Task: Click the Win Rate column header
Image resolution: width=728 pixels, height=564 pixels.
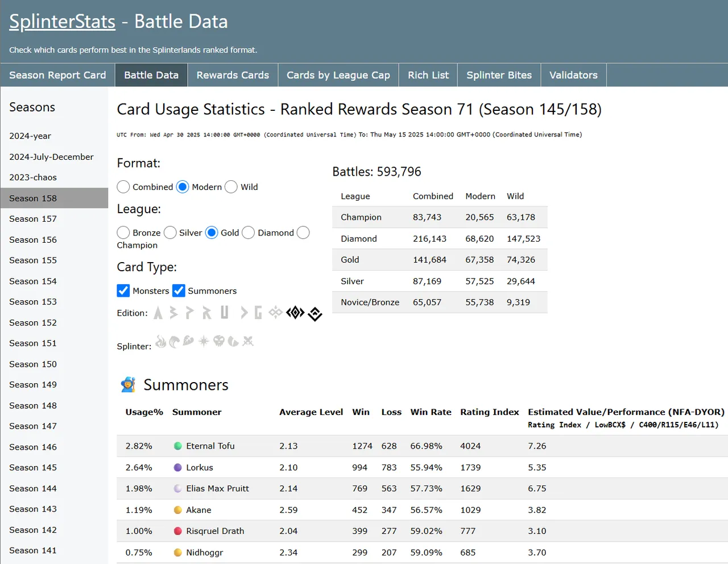Action: click(431, 412)
